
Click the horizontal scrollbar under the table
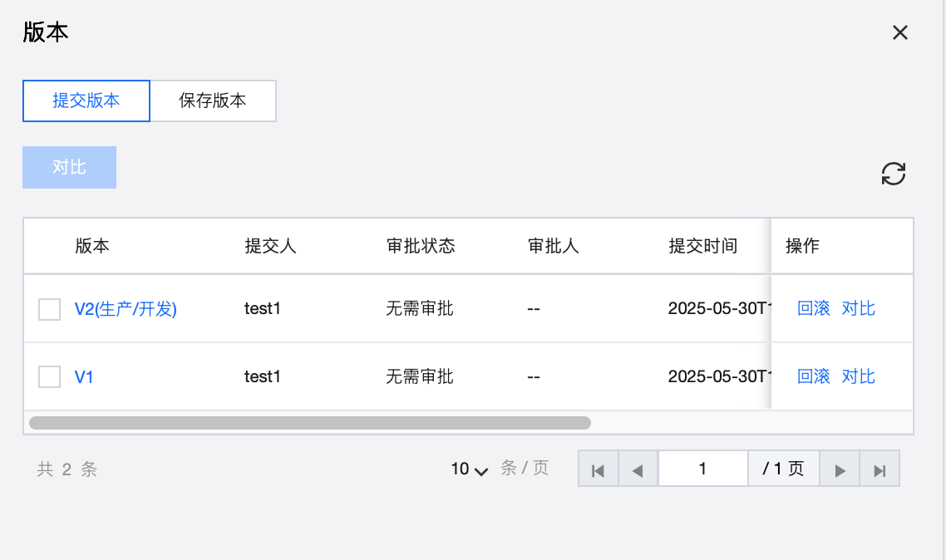pos(309,423)
